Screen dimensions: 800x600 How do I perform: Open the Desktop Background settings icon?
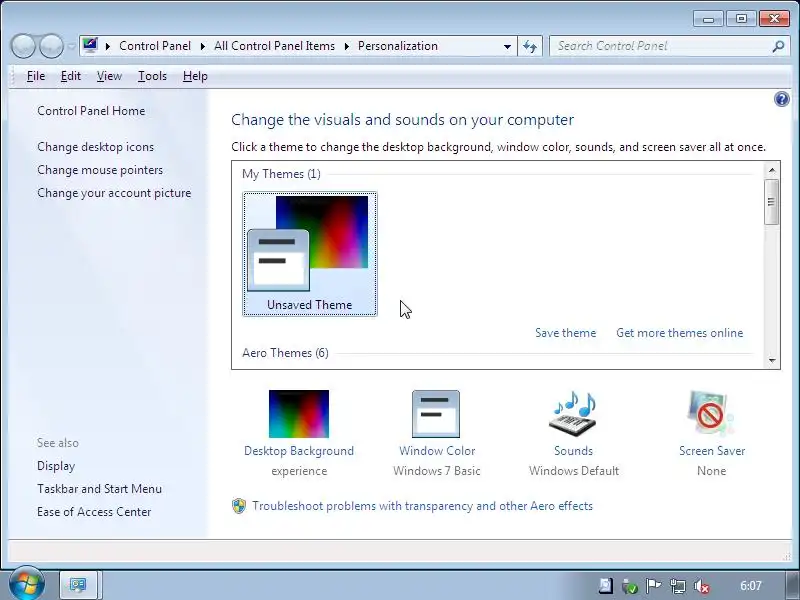299,414
